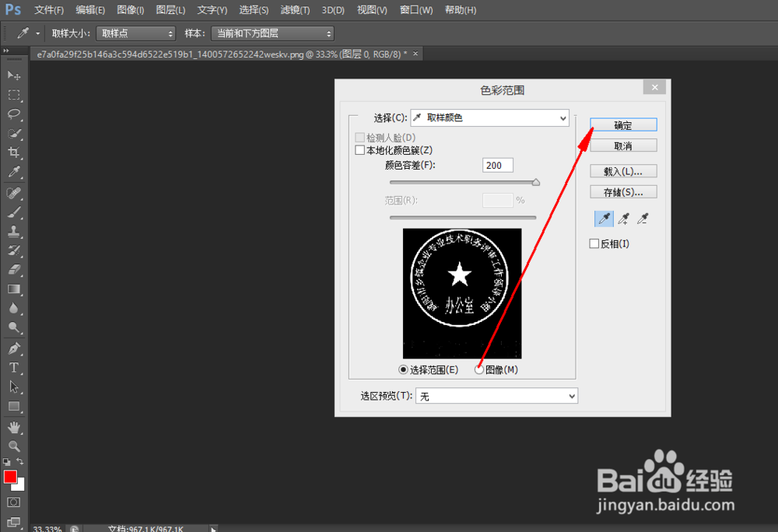This screenshot has height=532, width=778.
Task: Choose the Subtract from Sample eyedropper
Action: [x=643, y=219]
